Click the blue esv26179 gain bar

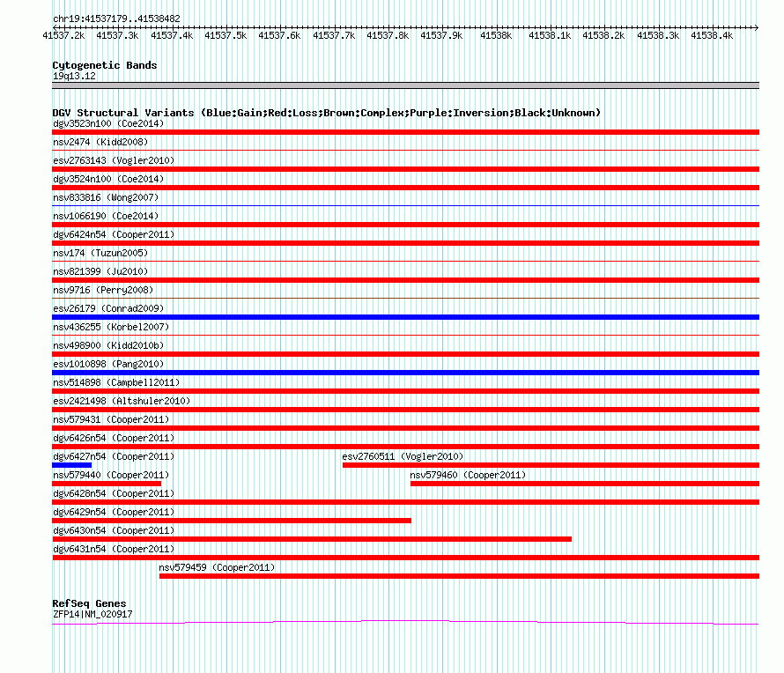click(x=405, y=317)
